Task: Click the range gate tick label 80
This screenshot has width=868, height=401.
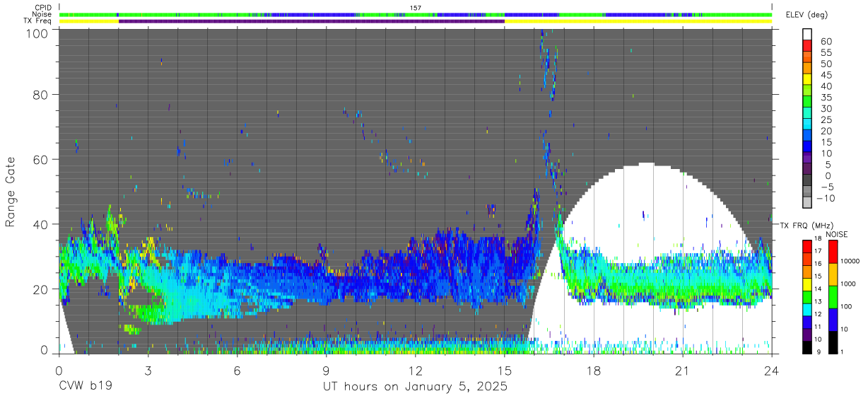Action: (x=41, y=95)
